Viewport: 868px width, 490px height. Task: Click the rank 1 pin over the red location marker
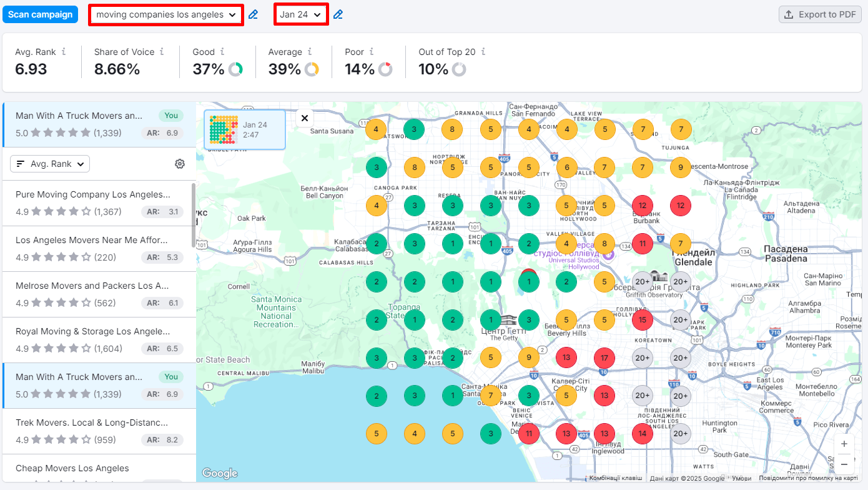529,282
